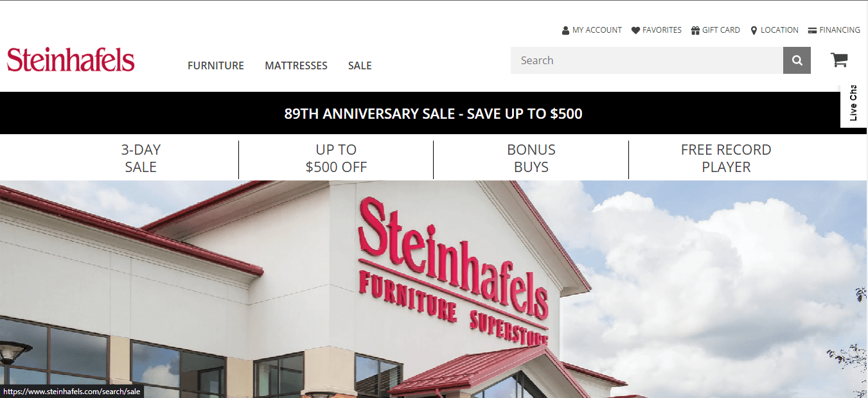The height and width of the screenshot is (398, 868).
Task: Open the shopping cart
Action: 839,60
